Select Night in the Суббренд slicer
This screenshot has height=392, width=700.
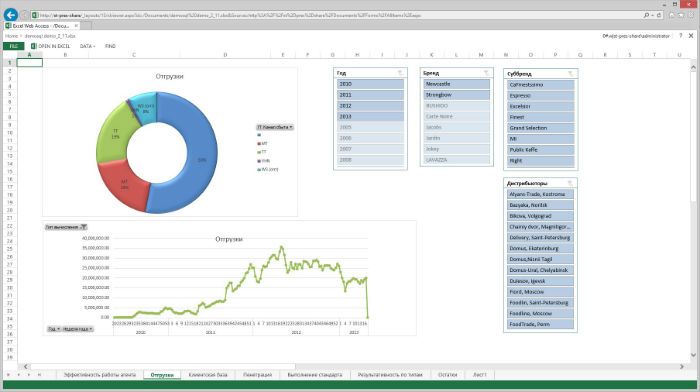540,160
